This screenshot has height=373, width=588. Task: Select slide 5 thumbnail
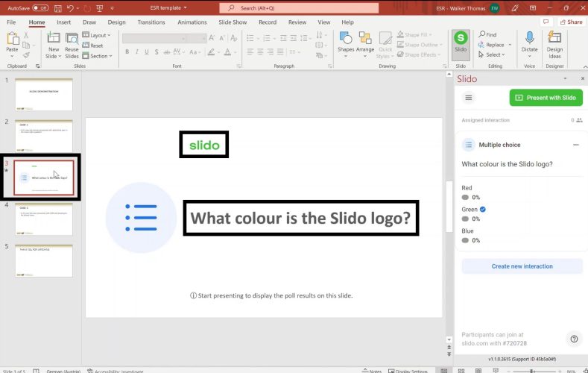44,260
